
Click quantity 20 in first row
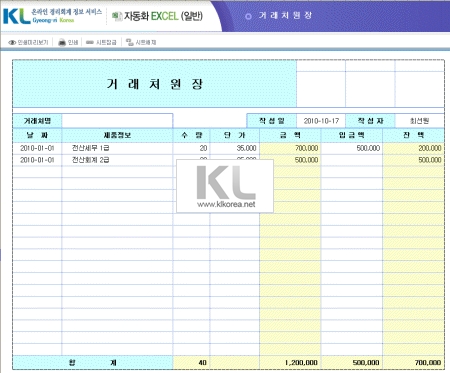[191, 148]
